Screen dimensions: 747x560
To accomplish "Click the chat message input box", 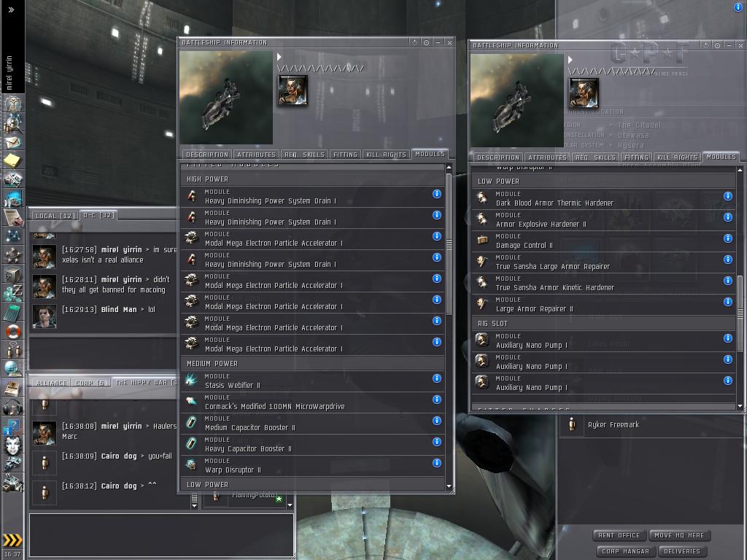I will coord(161,534).
